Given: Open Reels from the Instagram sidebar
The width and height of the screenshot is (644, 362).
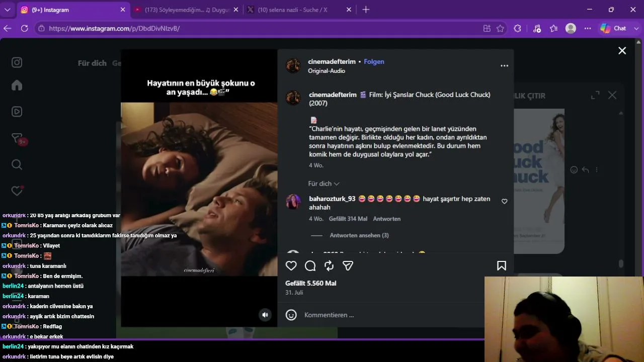Looking at the screenshot, I should pos(17,112).
